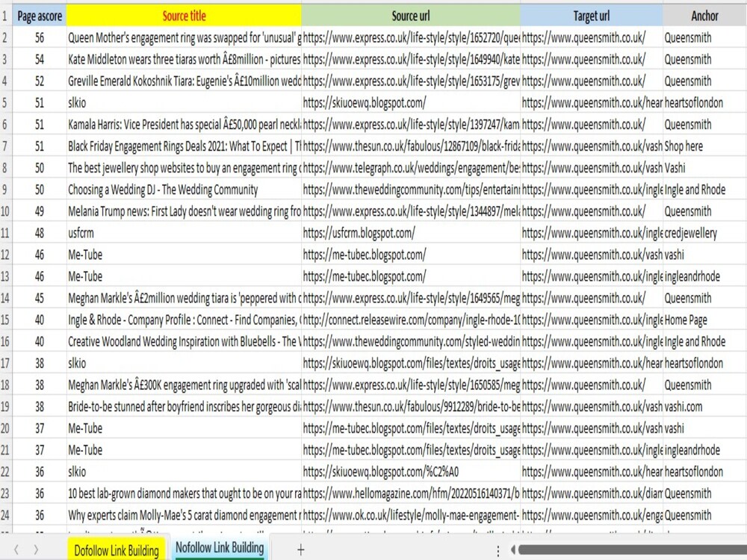747x560 pixels.
Task: Select the Queen Mother's engagement ring title cell
Action: pyautogui.click(x=184, y=37)
